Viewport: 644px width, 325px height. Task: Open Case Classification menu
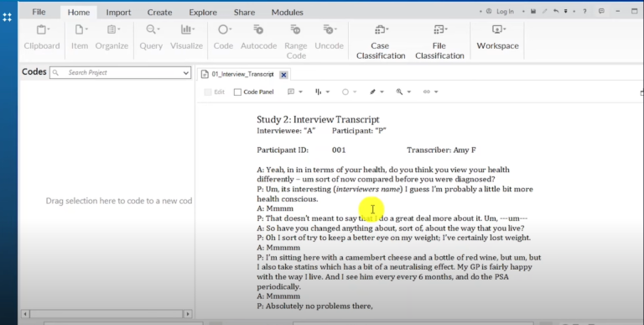tap(381, 42)
